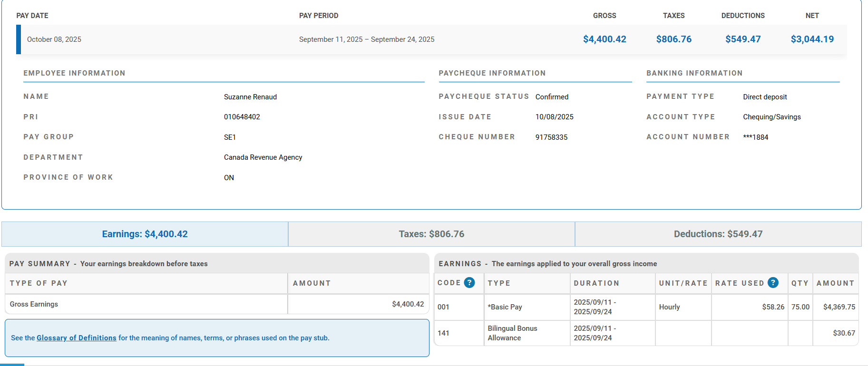Click the net amount $3,044.19
The height and width of the screenshot is (366, 868).
point(812,39)
